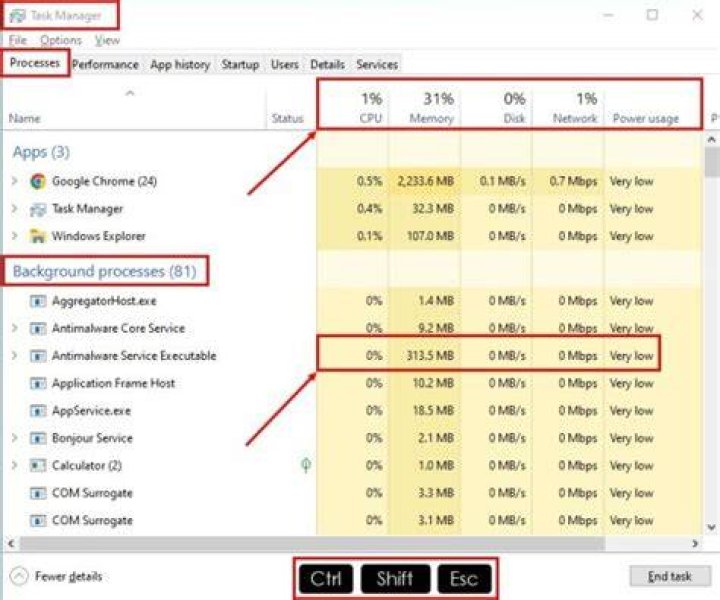Image resolution: width=720 pixels, height=600 pixels.
Task: Sort by the Status column header
Action: pos(287,119)
